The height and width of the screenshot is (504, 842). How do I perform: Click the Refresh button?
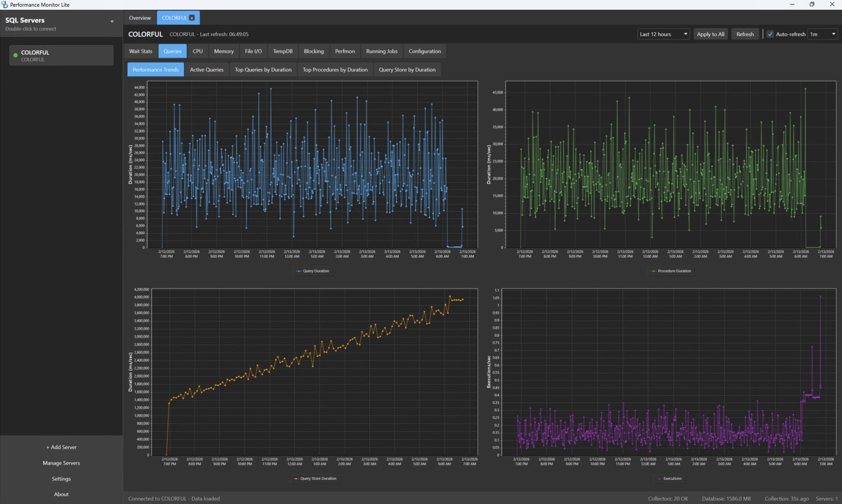coord(745,34)
